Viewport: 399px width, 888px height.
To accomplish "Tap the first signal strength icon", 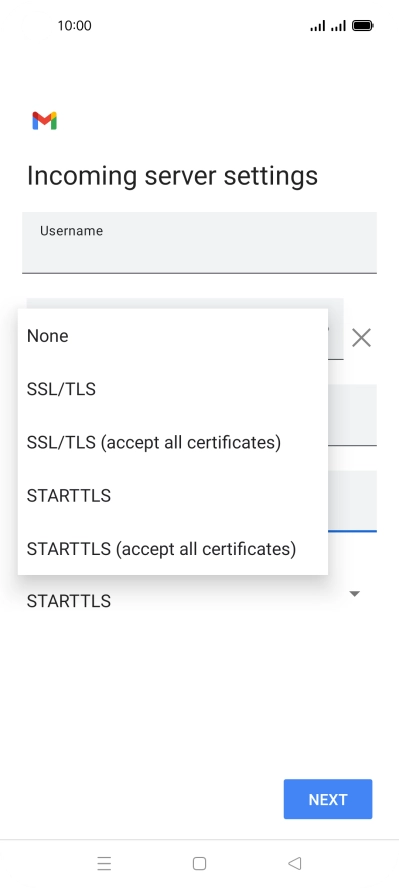I will click(x=318, y=25).
